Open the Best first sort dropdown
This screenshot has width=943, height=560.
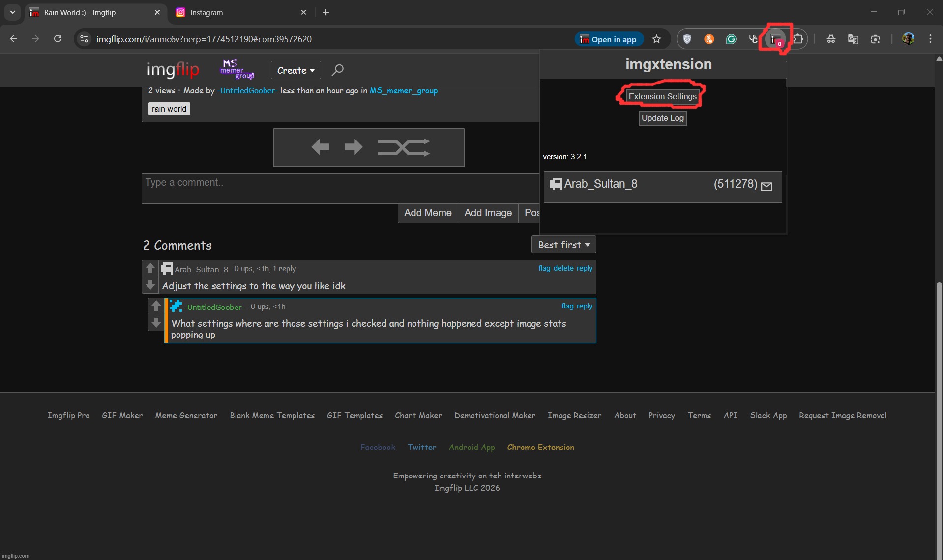click(x=563, y=245)
